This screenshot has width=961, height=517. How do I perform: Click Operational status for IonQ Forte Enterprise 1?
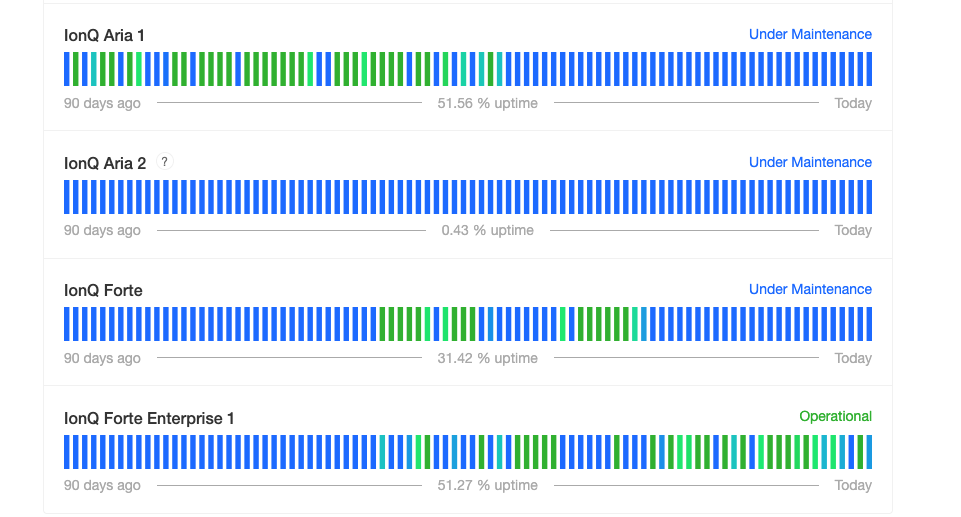coord(835,417)
